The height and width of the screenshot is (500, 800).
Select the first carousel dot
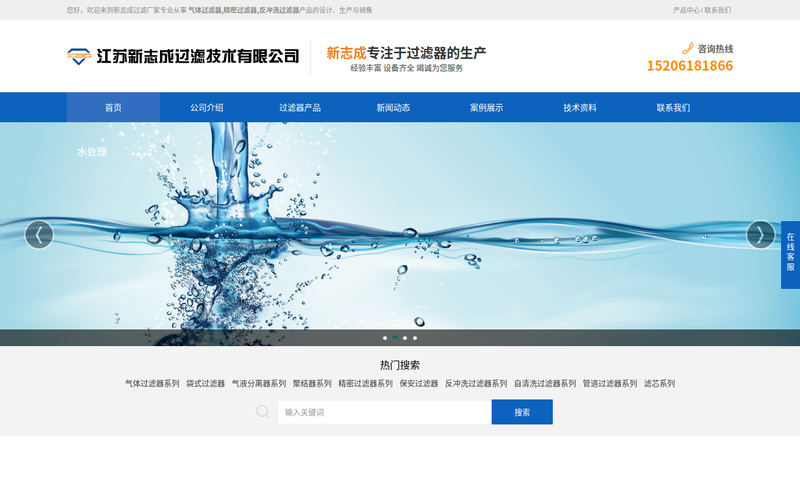(385, 338)
